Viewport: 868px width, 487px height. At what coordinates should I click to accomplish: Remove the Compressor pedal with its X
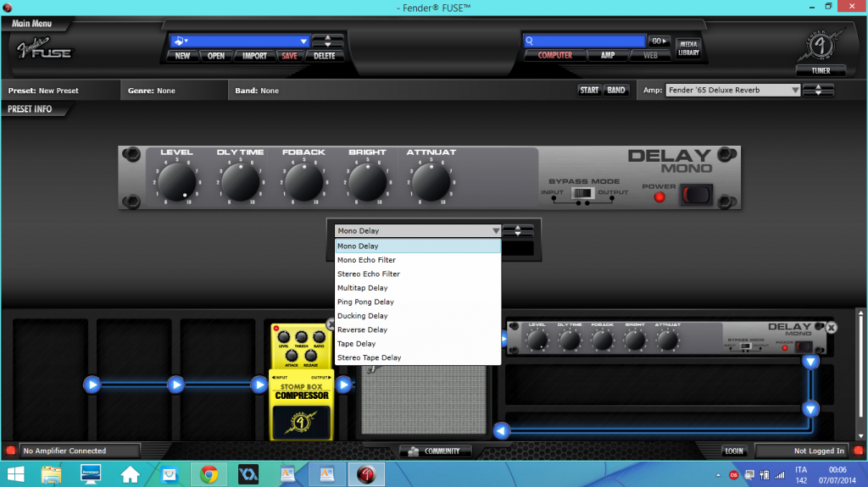click(x=331, y=324)
